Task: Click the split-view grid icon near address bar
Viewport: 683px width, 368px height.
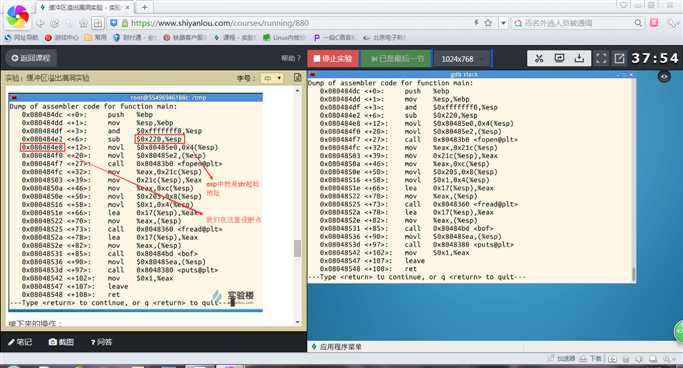Action: pos(98,23)
